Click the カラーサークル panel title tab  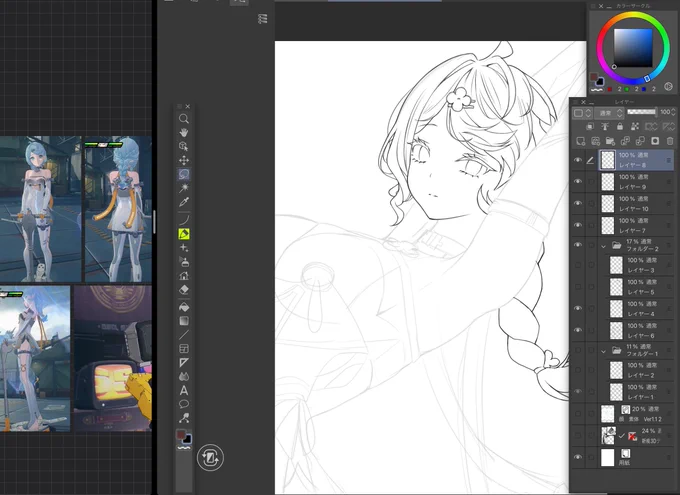(x=633, y=6)
